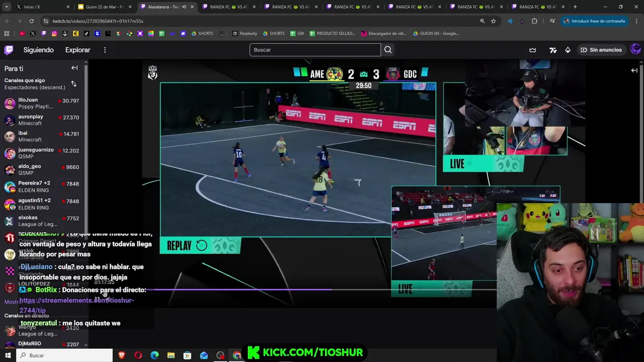Open File Explorer from the taskbar
This screenshot has width=644, height=362.
[x=171, y=355]
